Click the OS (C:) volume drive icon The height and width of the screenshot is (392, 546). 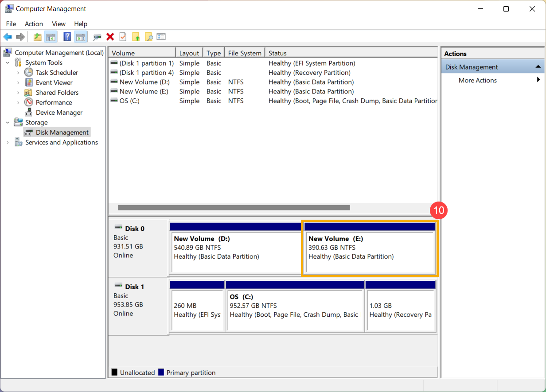point(114,101)
